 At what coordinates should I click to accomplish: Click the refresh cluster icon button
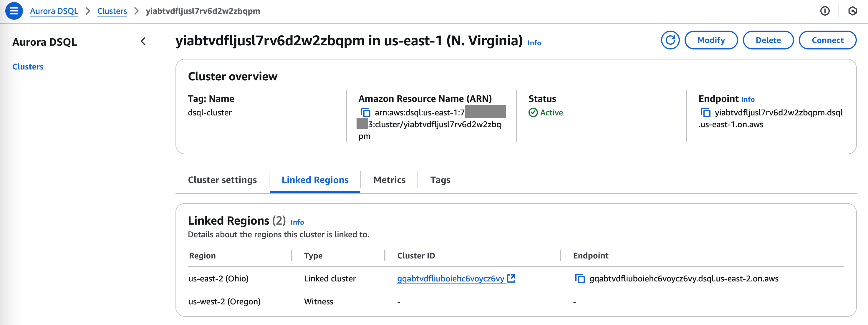pos(670,40)
